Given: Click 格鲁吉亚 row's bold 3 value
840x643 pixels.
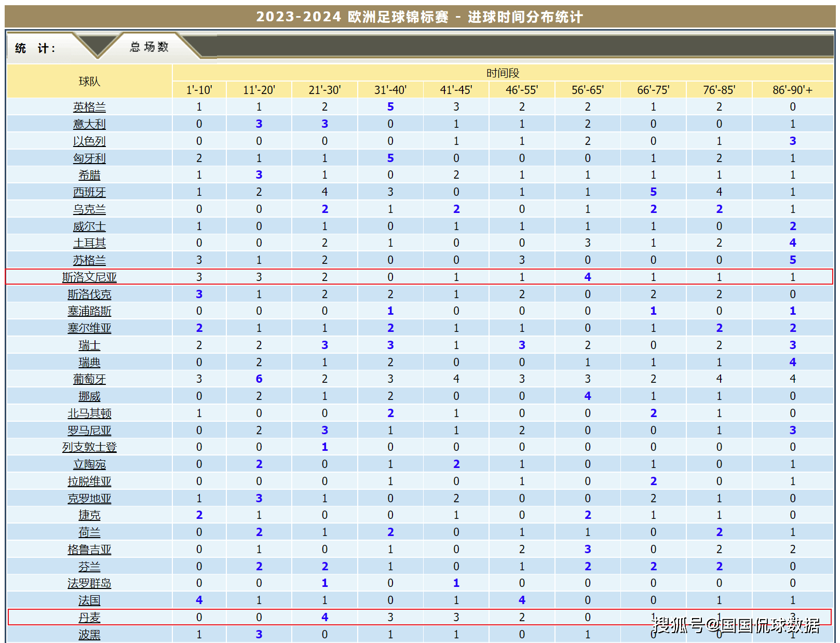Looking at the screenshot, I should click(x=588, y=550).
